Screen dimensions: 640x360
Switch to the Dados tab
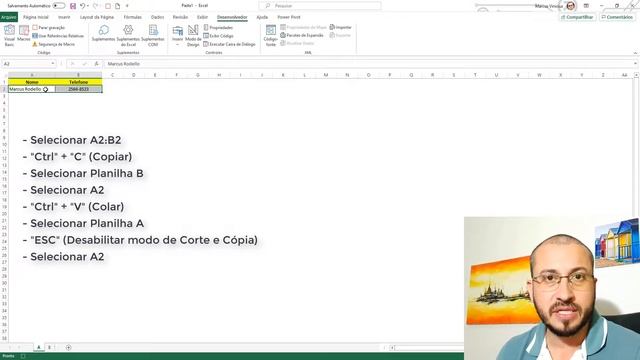pos(157,17)
